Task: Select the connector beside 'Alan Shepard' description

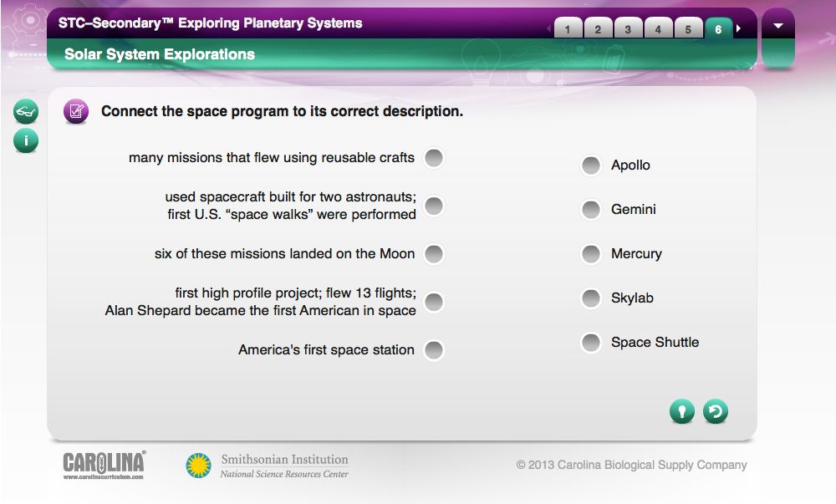Action: point(434,302)
